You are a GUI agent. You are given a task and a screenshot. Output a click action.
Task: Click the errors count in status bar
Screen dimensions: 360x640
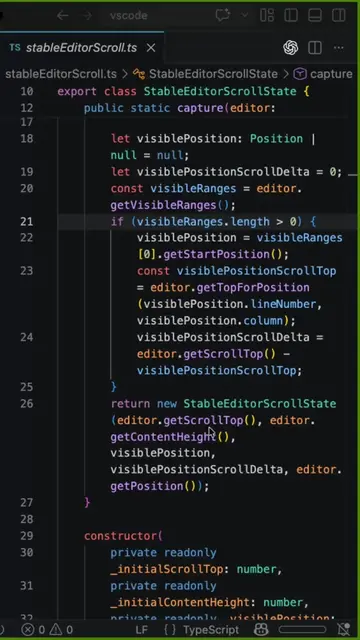33,629
